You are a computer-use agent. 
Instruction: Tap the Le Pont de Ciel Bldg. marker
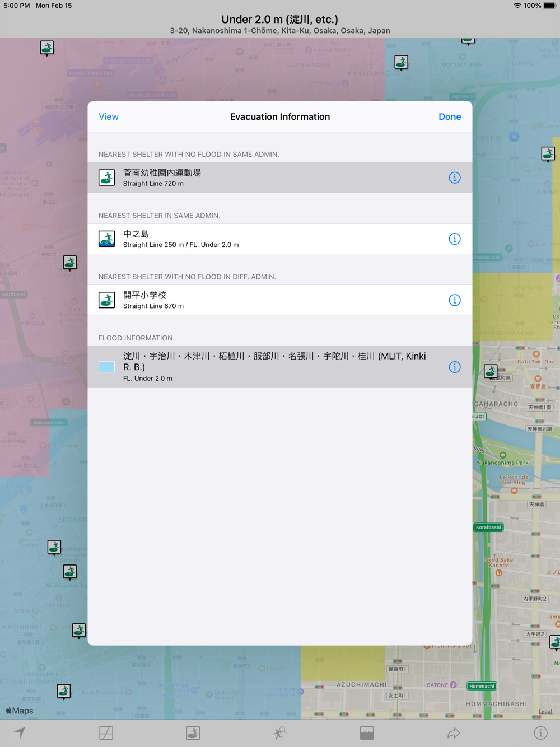514,491
